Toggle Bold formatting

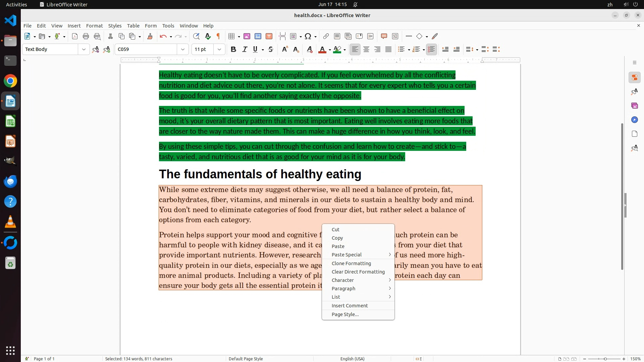point(233,49)
